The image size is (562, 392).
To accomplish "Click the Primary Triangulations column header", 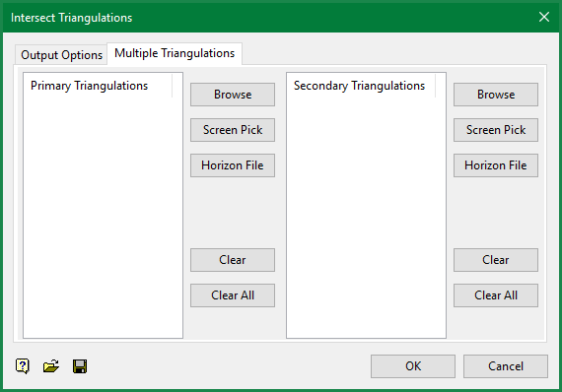I will coord(98,86).
